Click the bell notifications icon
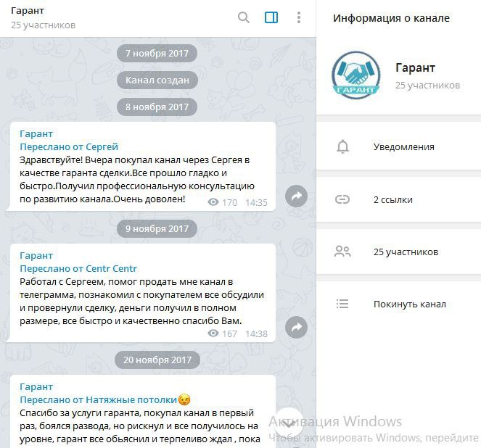The width and height of the screenshot is (481, 448). (342, 146)
